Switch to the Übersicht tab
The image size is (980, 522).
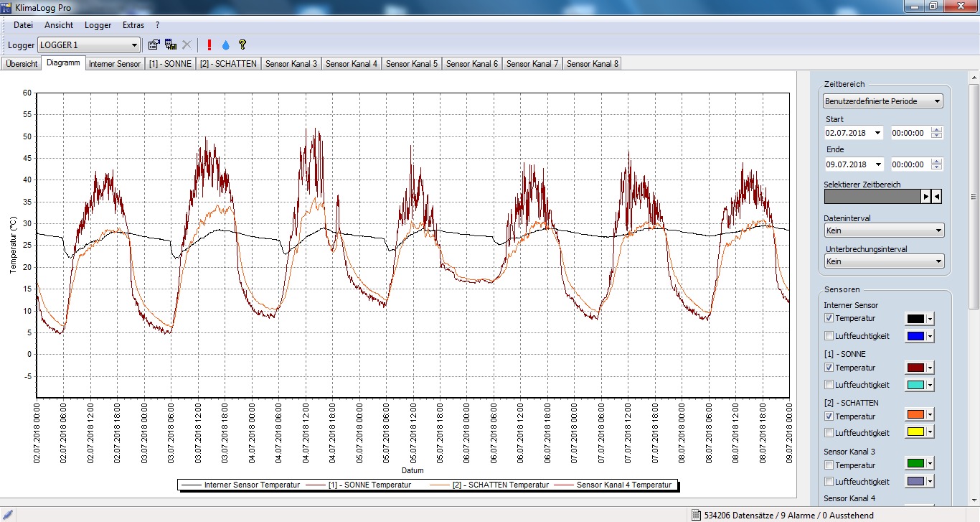pyautogui.click(x=21, y=63)
